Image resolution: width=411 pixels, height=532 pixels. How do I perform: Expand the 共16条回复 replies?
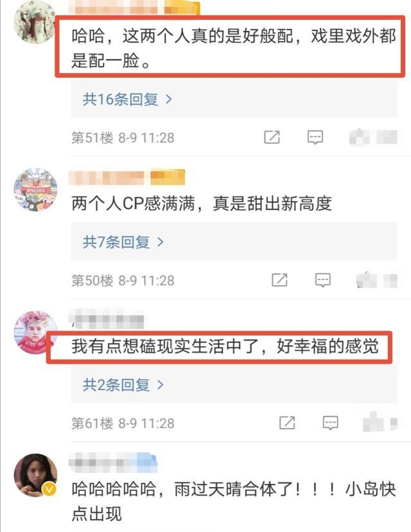click(128, 99)
